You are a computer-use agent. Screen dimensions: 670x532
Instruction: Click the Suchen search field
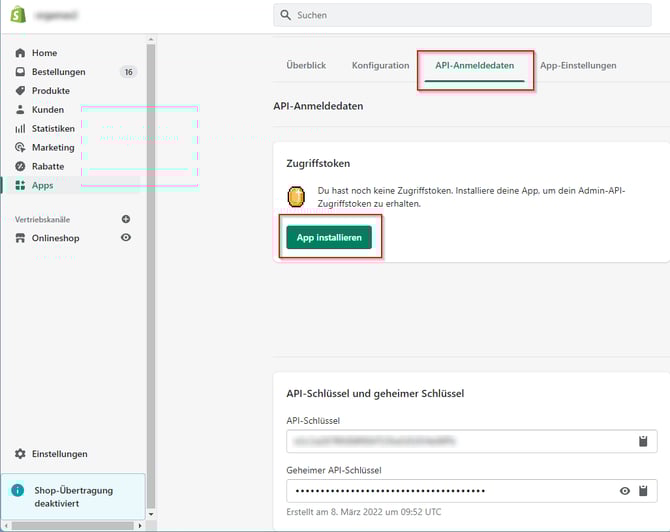pos(470,15)
